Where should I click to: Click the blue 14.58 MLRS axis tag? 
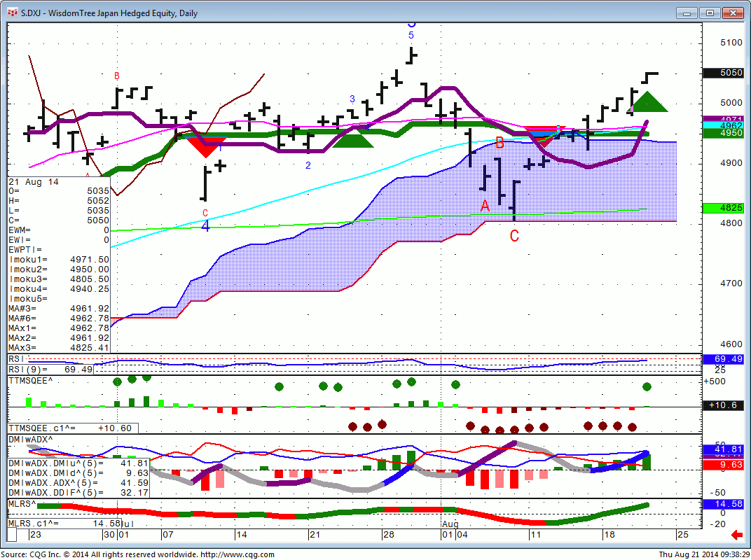point(723,504)
